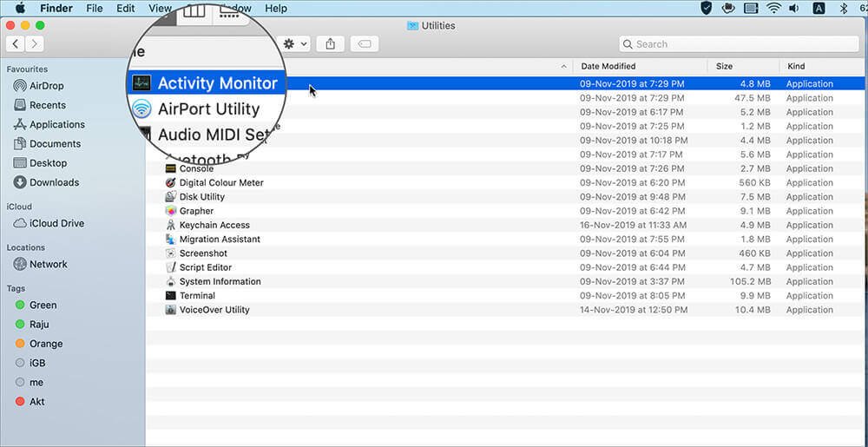Open the shield security icon in menu bar

coord(707,9)
